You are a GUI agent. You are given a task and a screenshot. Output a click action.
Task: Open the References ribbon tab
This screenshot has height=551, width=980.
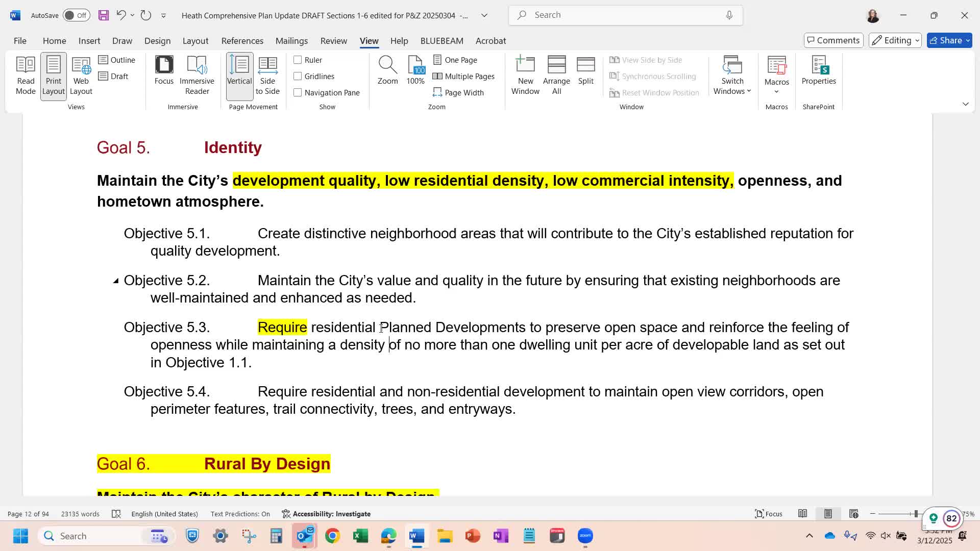point(242,41)
